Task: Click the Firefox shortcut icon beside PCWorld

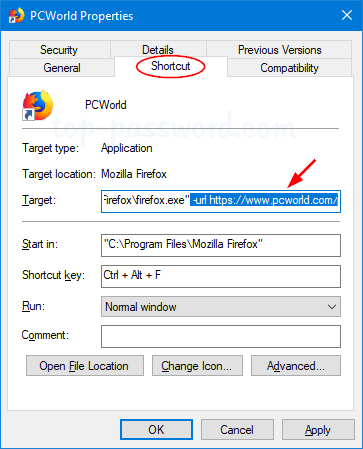Action: point(38,105)
